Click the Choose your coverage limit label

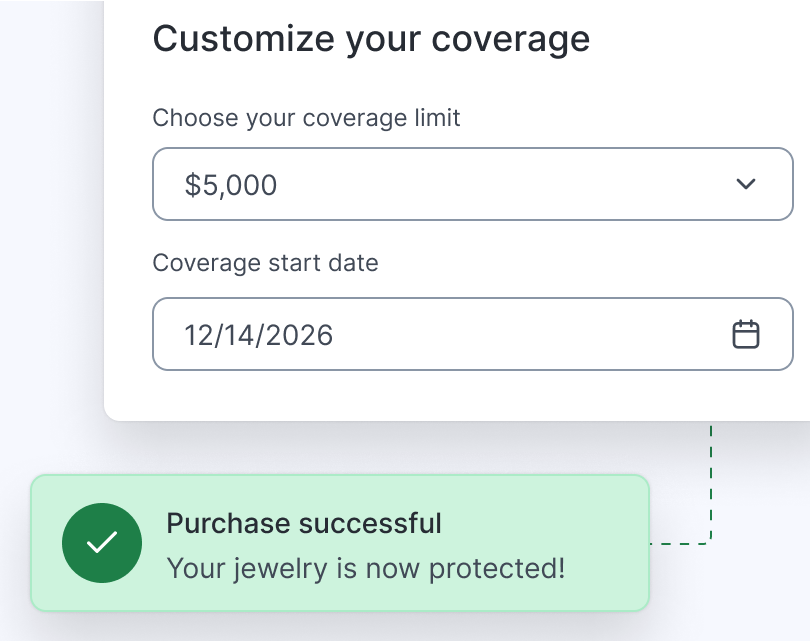coord(306,117)
